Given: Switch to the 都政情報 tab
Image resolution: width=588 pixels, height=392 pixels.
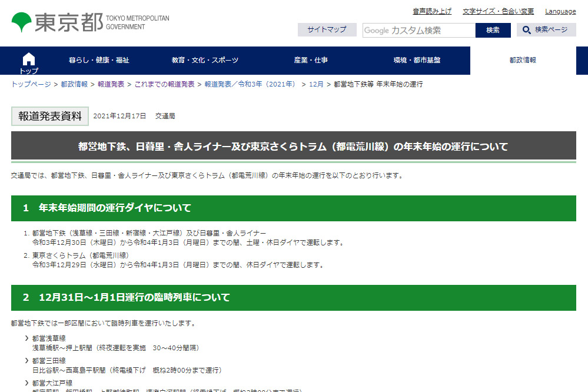Looking at the screenshot, I should 523,61.
